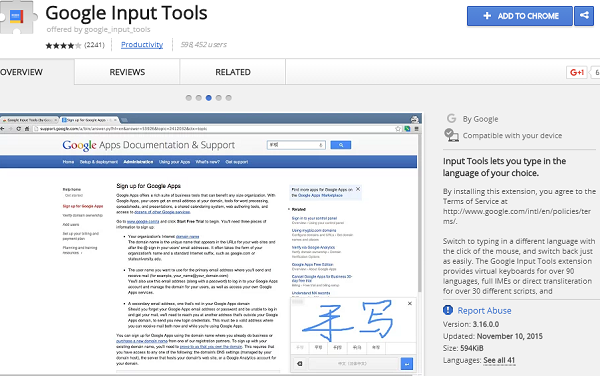600x376 pixels.
Task: Select the first carousel dot
Action: point(189,98)
